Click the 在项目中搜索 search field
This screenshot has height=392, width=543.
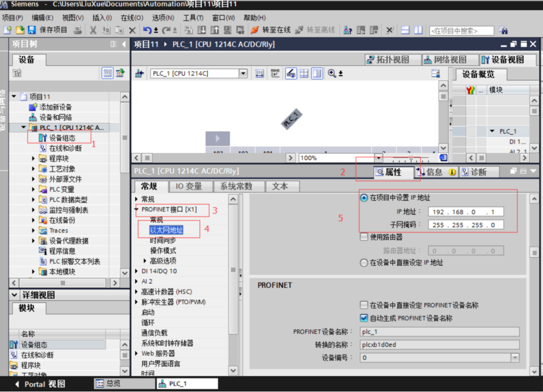461,30
